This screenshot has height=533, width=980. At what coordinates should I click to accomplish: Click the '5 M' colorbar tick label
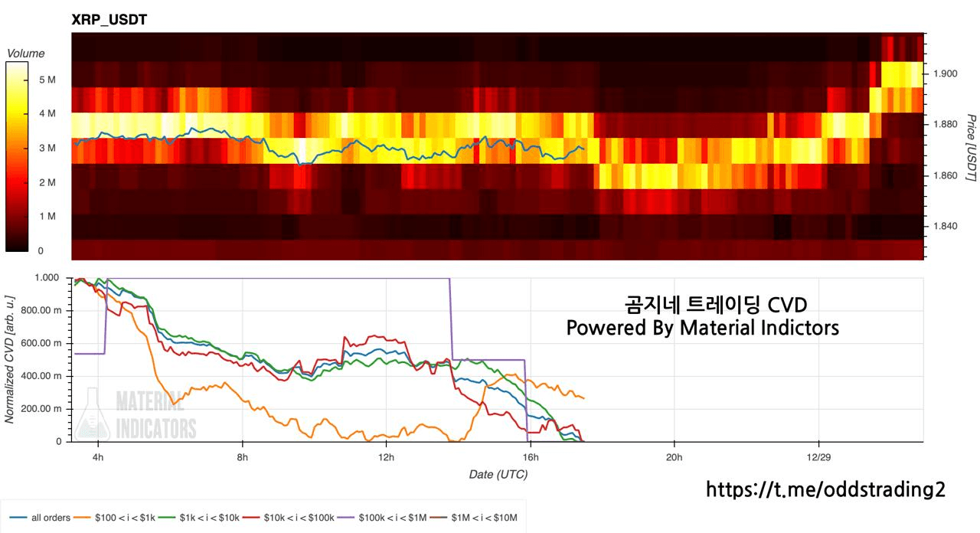[47, 80]
